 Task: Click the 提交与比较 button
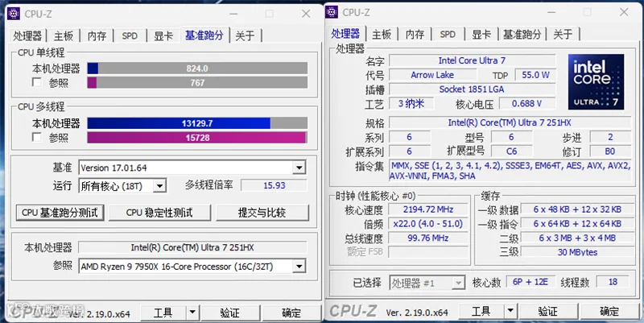[x=262, y=213]
